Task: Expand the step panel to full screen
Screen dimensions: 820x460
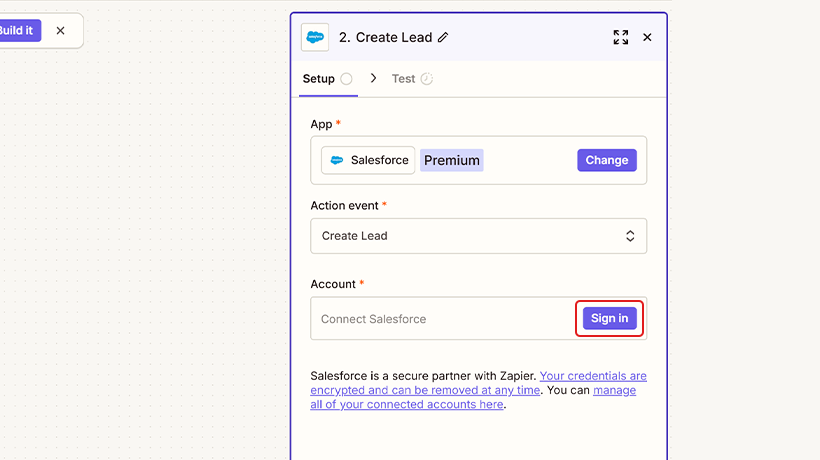Action: [x=621, y=37]
